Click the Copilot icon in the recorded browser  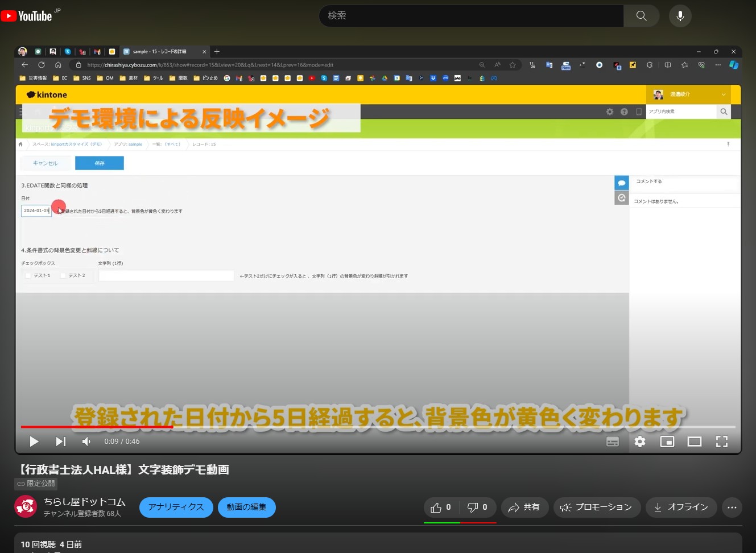coord(734,65)
